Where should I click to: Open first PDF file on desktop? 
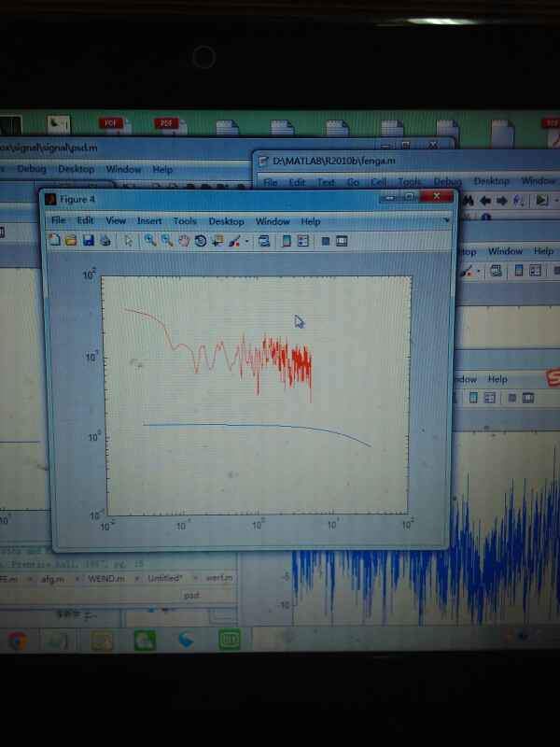tap(114, 126)
